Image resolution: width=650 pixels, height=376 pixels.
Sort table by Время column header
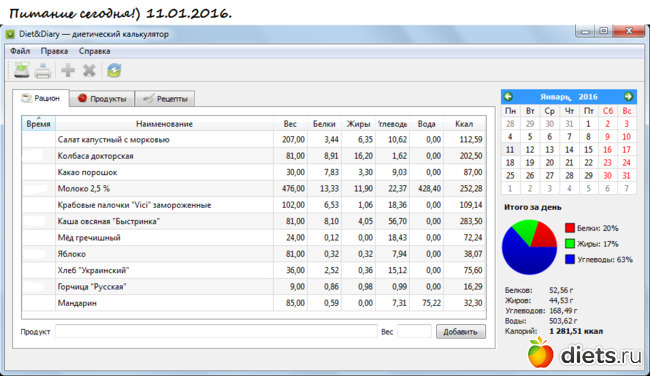(x=38, y=124)
